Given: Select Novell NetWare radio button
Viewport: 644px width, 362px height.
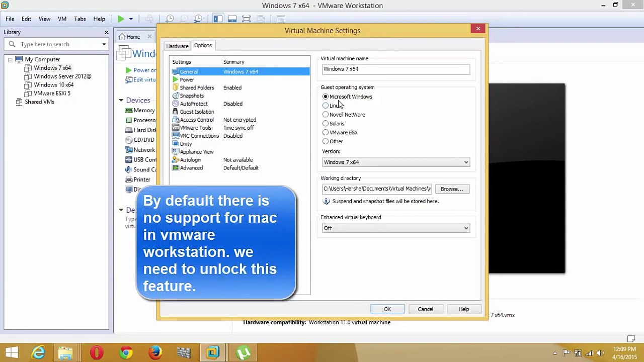Looking at the screenshot, I should [326, 115].
